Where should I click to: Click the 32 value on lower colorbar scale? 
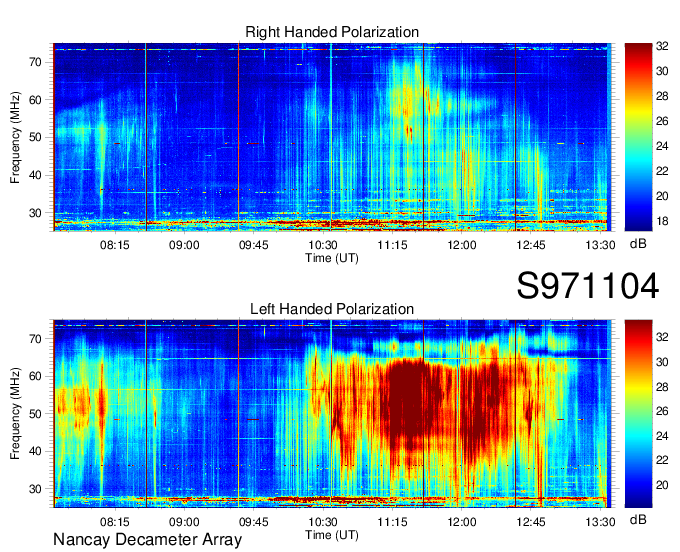(662, 337)
